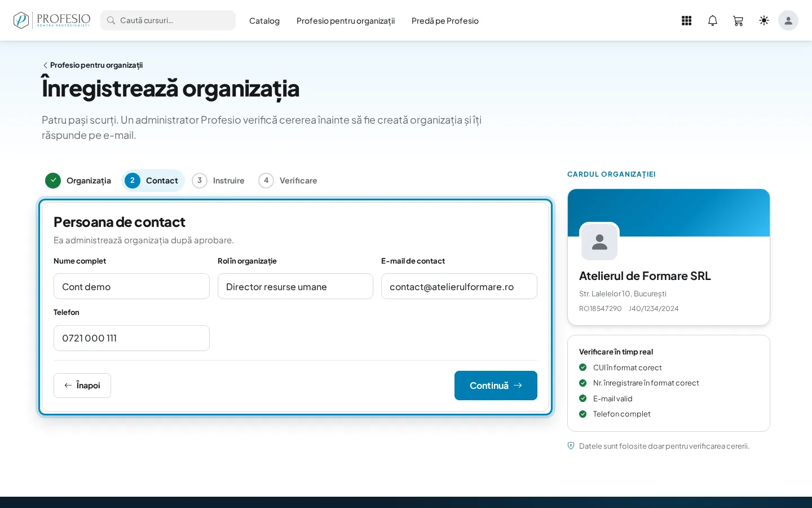Click the E-mail de contact field

click(459, 286)
